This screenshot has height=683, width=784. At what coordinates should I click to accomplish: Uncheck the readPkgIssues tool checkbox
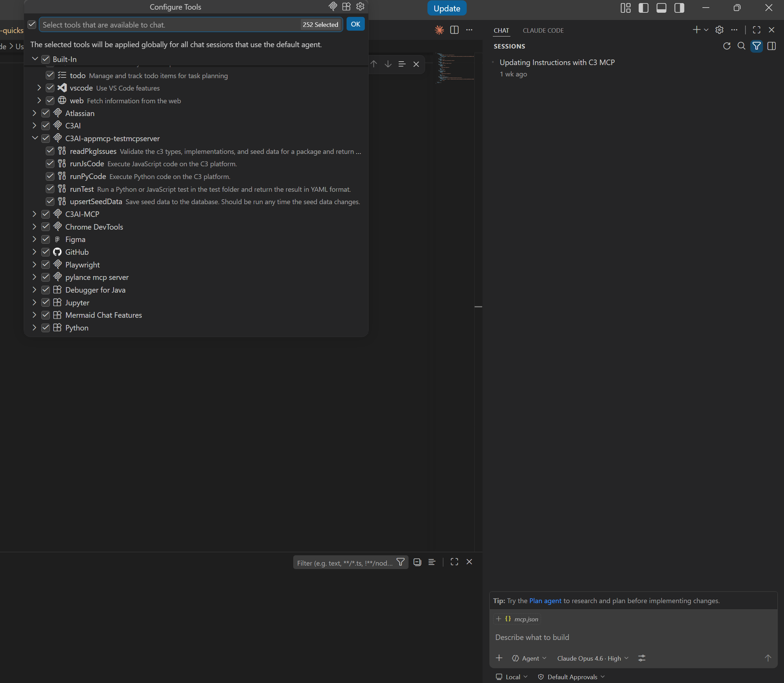(x=50, y=151)
